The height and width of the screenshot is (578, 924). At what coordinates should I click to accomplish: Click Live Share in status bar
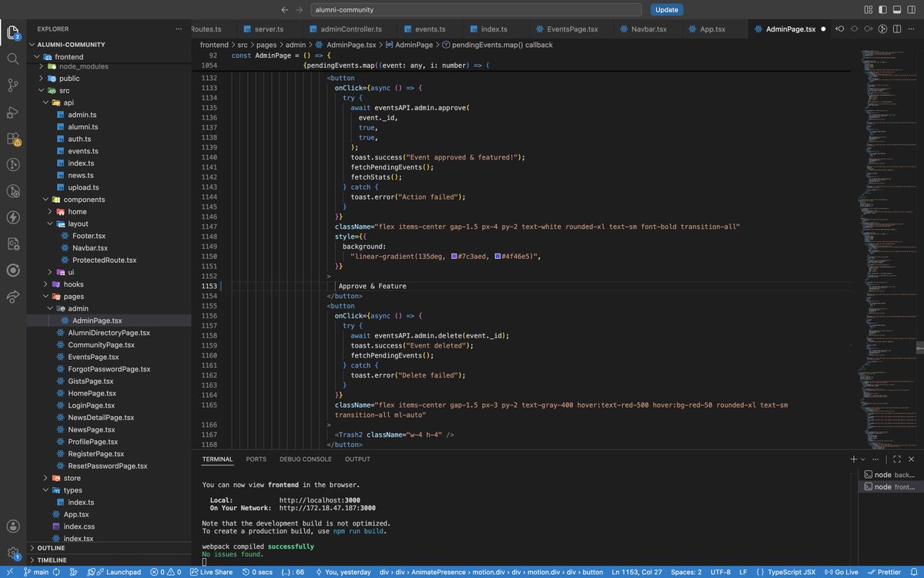(x=211, y=572)
